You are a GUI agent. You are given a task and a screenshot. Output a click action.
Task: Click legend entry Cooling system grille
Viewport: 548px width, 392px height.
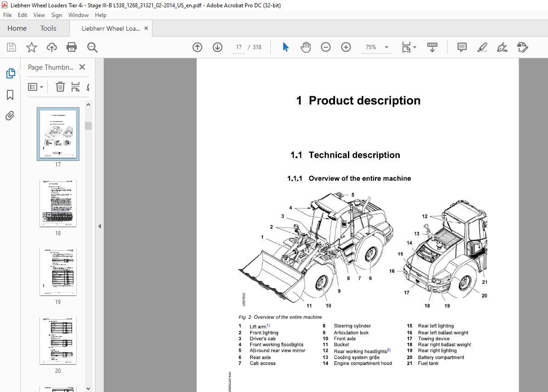(357, 358)
